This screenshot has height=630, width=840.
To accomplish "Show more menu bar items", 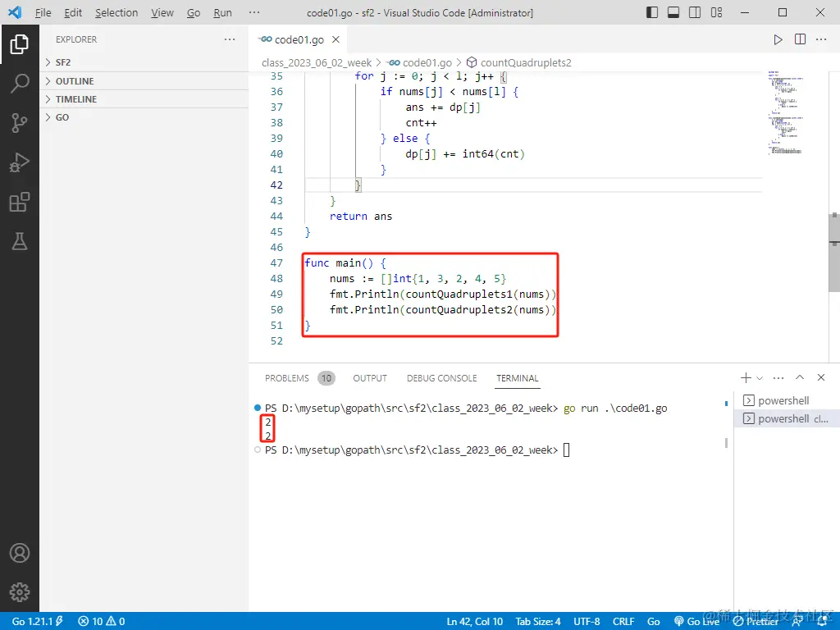I will [254, 12].
